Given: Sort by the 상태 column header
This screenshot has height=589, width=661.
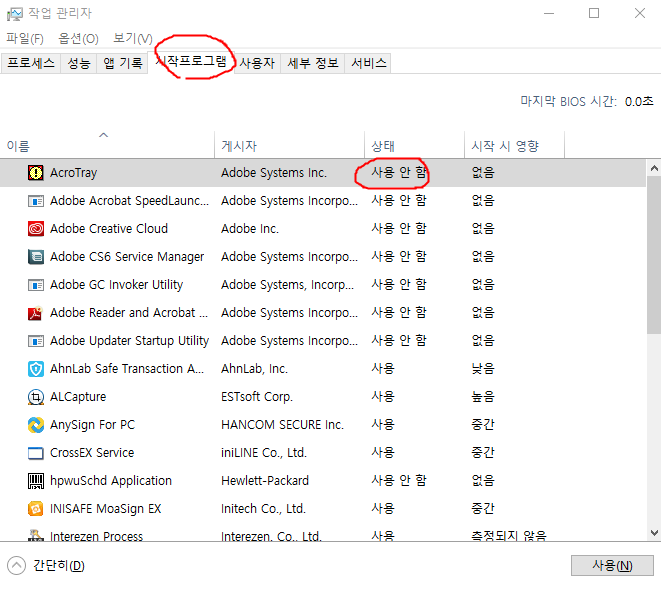Looking at the screenshot, I should tap(414, 145).
